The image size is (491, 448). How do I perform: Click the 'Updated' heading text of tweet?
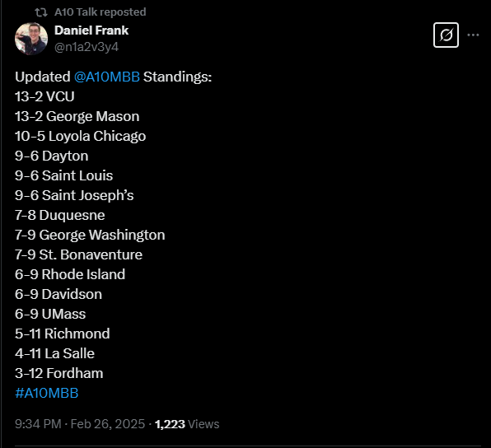click(43, 77)
